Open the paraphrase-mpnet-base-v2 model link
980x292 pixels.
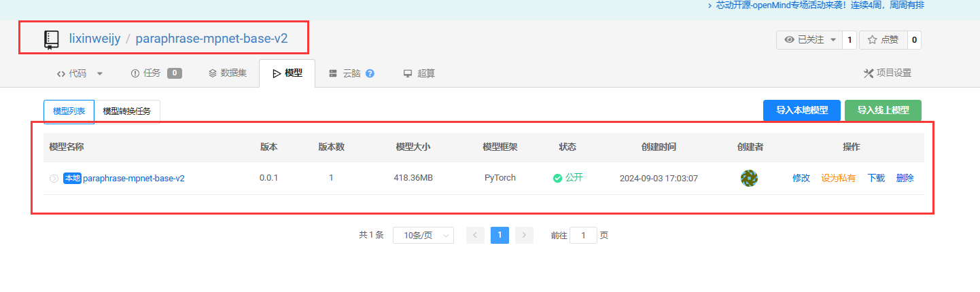133,179
